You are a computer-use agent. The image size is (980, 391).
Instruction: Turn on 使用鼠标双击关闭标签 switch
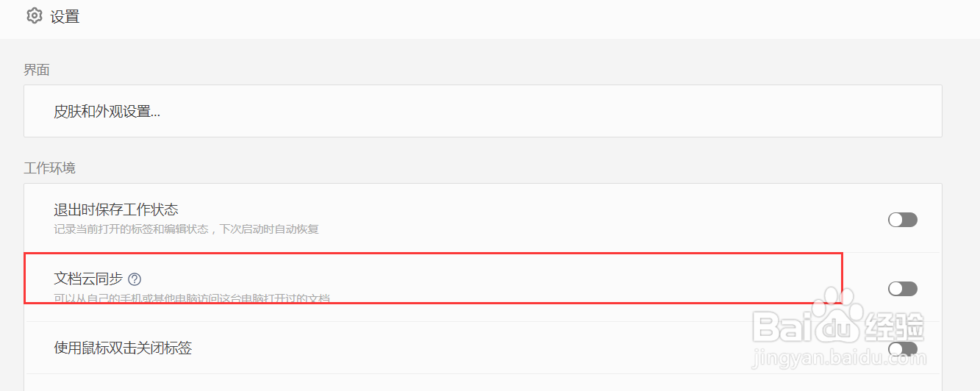click(902, 348)
